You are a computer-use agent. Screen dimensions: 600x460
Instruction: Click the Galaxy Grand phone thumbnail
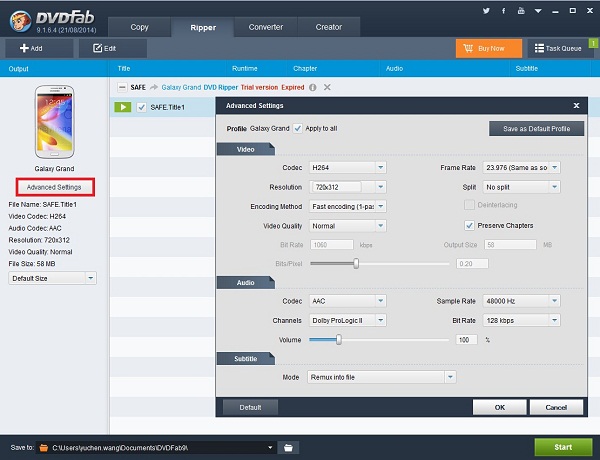54,122
